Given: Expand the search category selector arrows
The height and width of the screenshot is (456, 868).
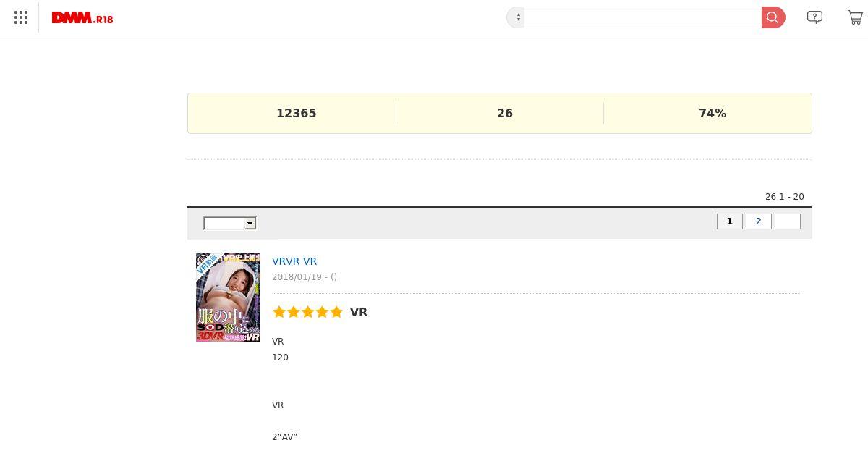Looking at the screenshot, I should pos(516,17).
